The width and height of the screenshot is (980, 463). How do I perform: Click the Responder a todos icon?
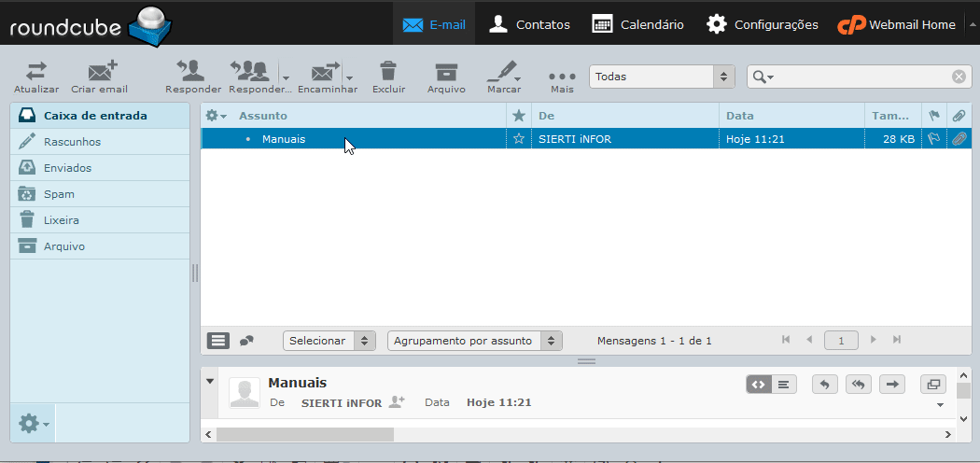pyautogui.click(x=249, y=71)
